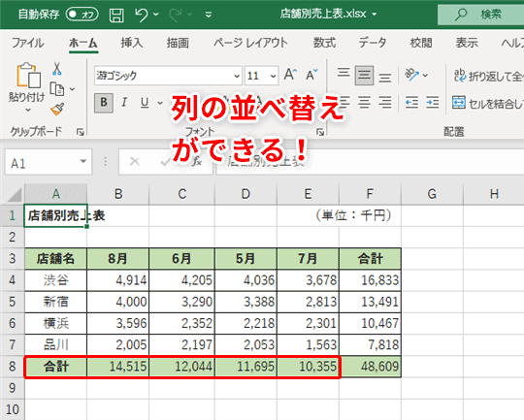Click the column G header
The width and height of the screenshot is (524, 420).
[x=432, y=194]
